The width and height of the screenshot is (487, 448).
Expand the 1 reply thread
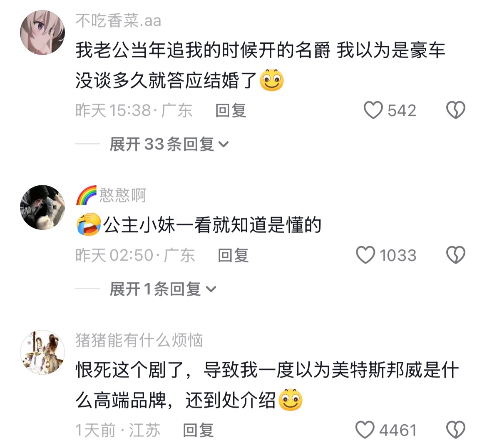(162, 289)
